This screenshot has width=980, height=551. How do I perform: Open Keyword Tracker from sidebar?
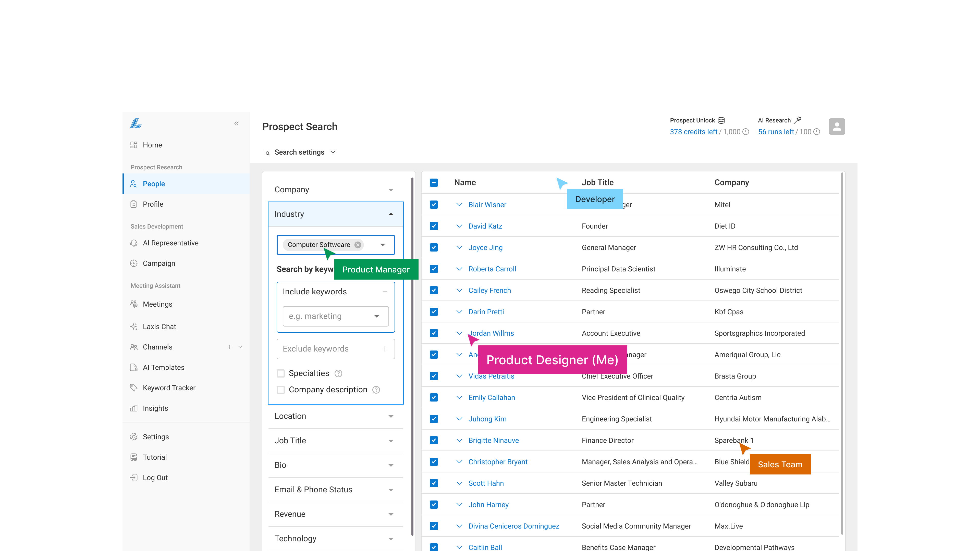coord(169,387)
